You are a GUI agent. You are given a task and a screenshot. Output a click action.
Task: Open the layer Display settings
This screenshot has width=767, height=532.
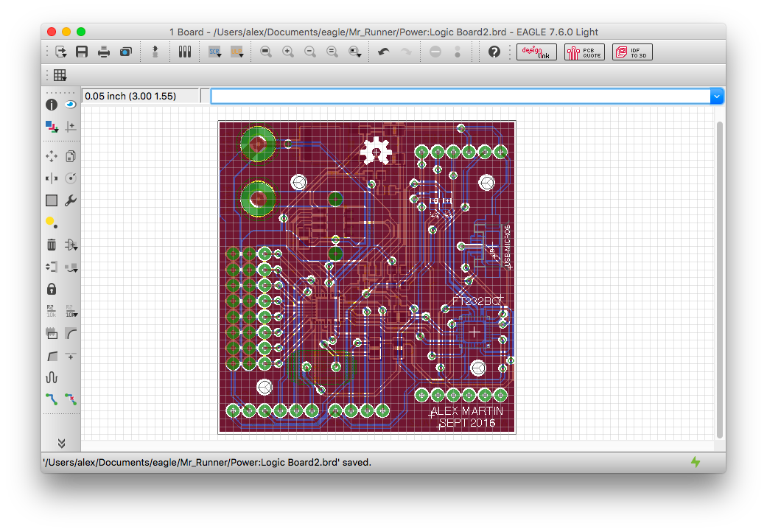(x=52, y=127)
